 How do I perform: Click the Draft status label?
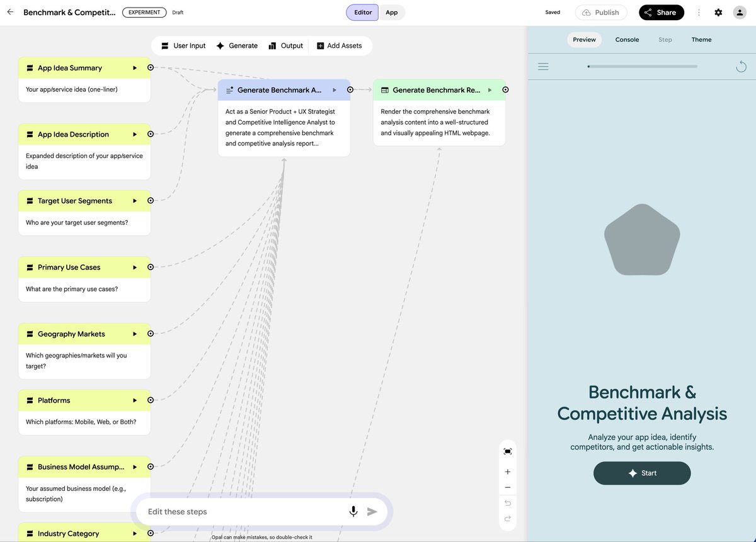[178, 13]
